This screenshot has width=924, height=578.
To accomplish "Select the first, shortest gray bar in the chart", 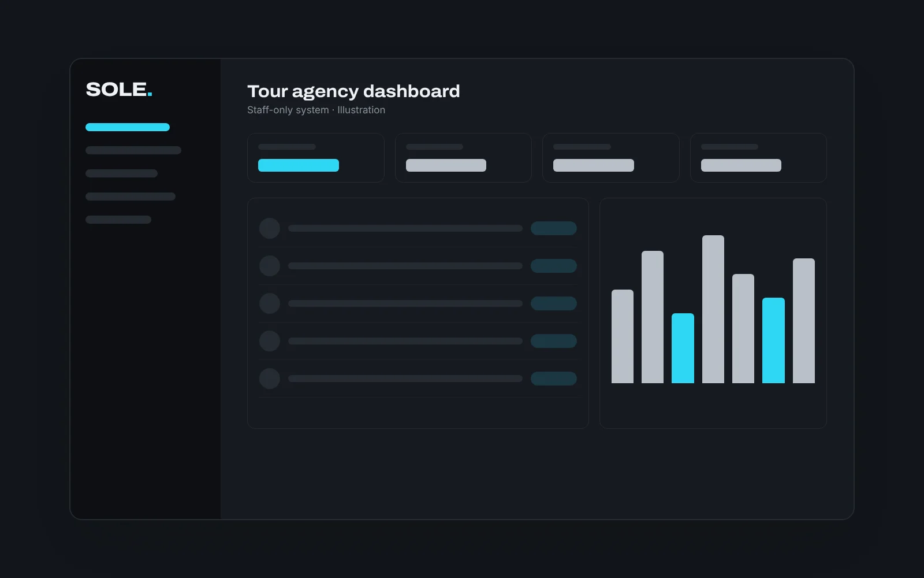I will [623, 336].
